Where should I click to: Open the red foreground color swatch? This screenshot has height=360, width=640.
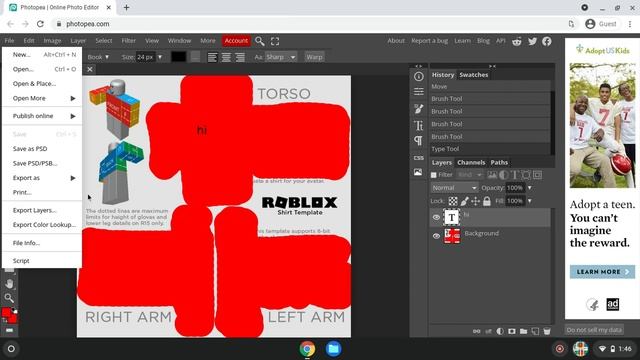(7, 313)
